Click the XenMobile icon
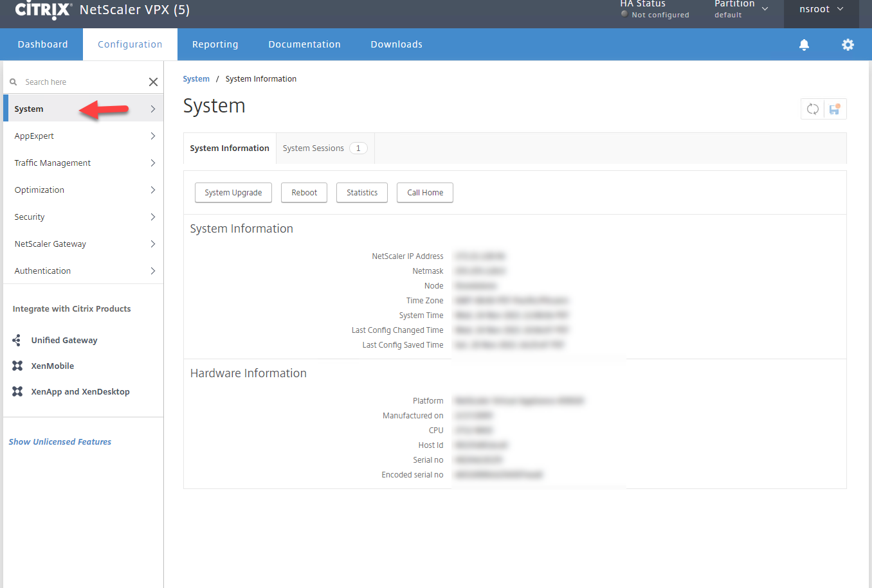Image resolution: width=872 pixels, height=588 pixels. click(17, 366)
